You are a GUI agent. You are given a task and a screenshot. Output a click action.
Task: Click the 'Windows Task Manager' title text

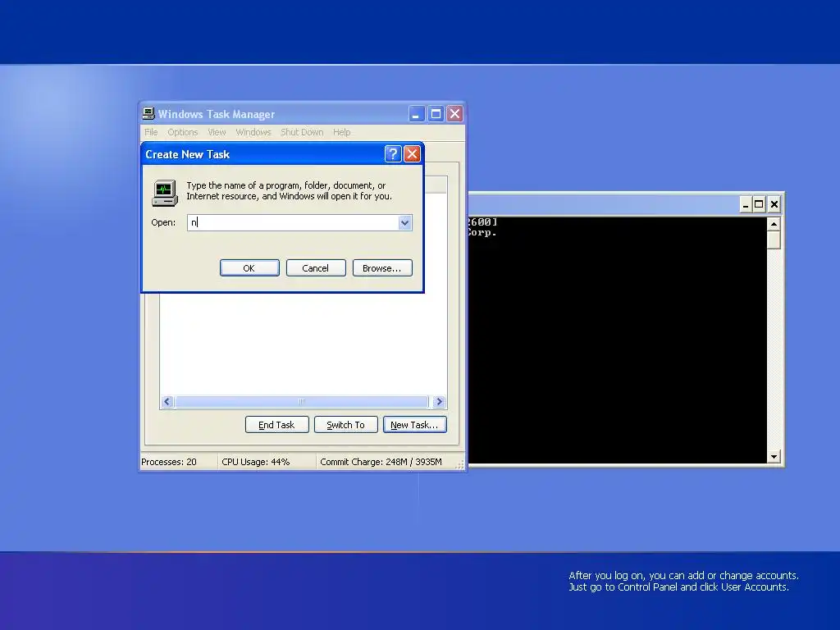tap(217, 114)
